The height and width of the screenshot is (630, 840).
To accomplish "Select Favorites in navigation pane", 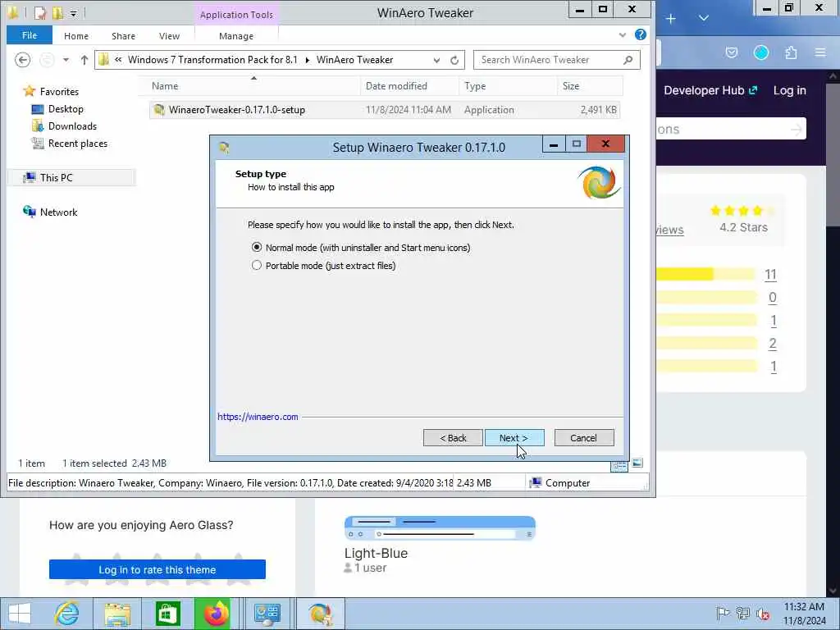I will pos(52,92).
